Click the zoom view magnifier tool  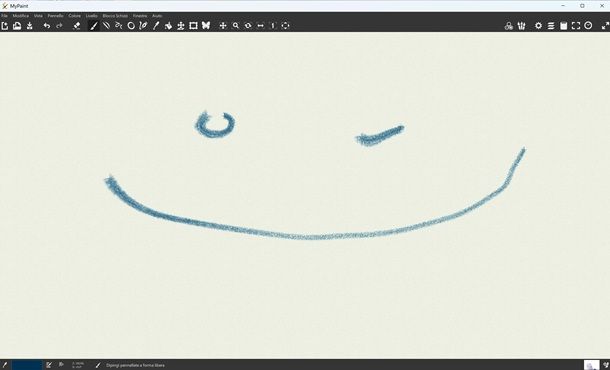pos(236,26)
